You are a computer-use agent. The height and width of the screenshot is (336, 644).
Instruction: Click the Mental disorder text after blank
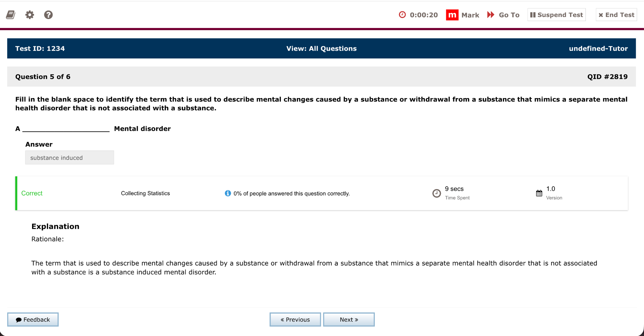coord(142,129)
